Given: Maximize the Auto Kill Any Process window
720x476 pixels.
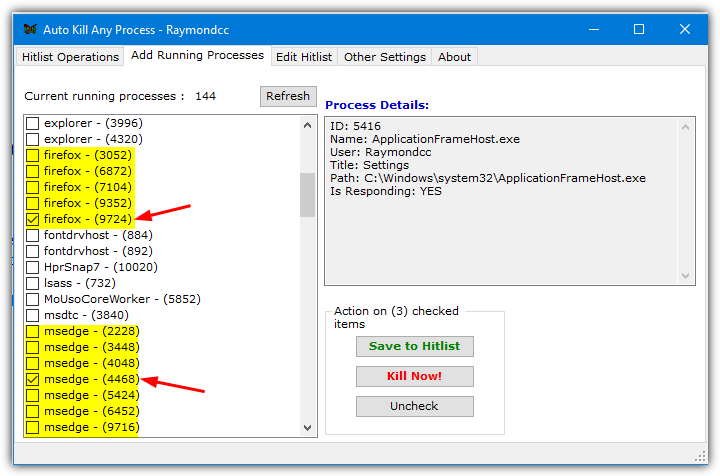Looking at the screenshot, I should (639, 29).
